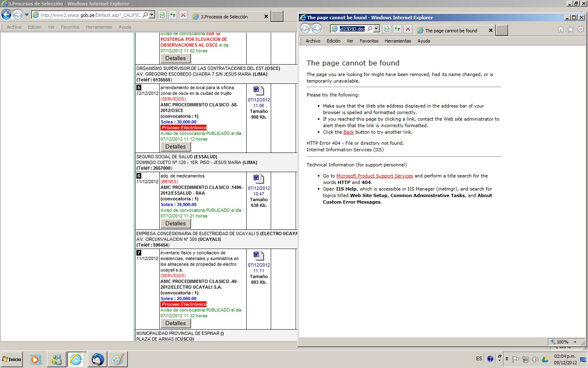
Task: Launch Windows Media Player from the taskbar
Action: pos(35,359)
